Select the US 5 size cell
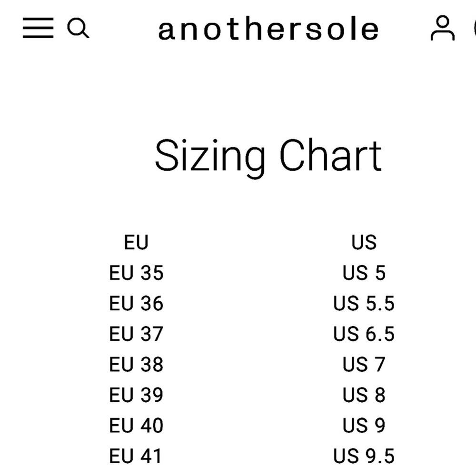The image size is (476, 476). [364, 273]
